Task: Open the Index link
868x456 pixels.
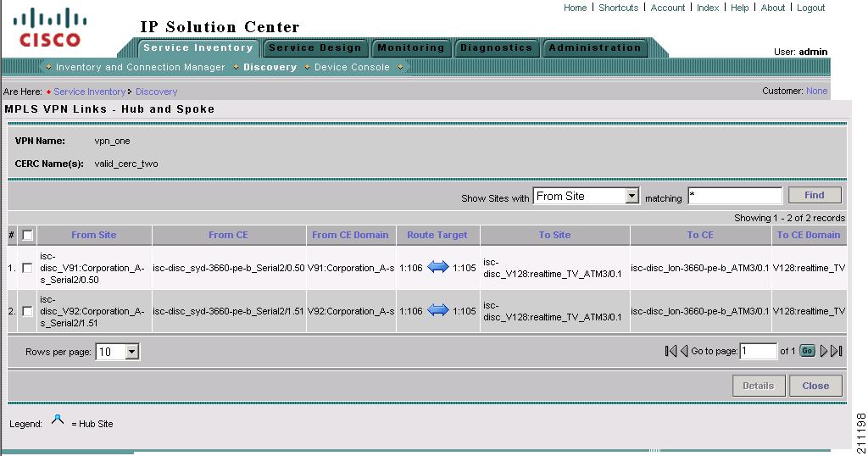Action: coord(708,8)
